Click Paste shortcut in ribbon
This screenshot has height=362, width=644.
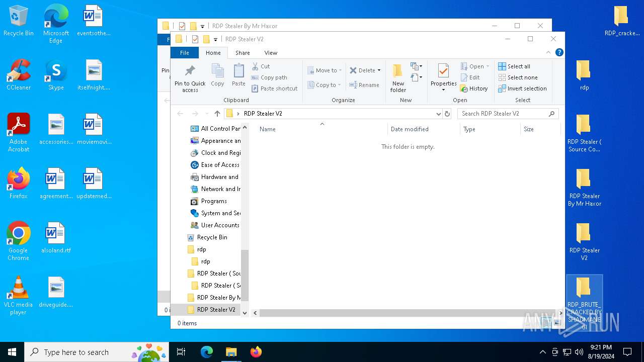pos(275,88)
